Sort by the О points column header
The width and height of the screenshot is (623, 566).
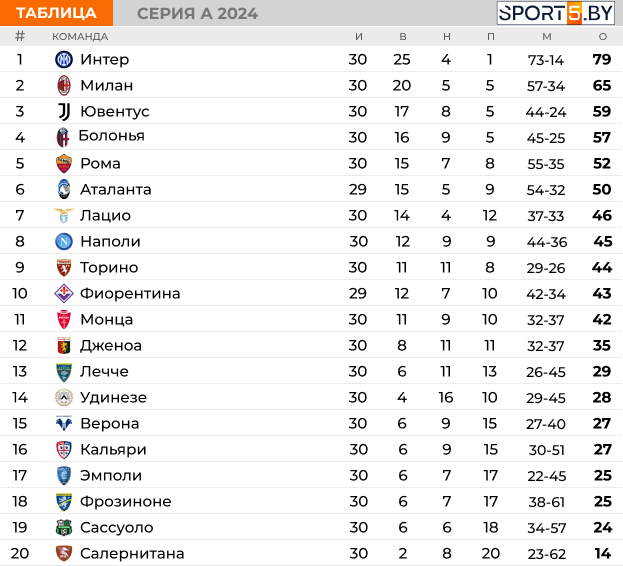[x=602, y=36]
